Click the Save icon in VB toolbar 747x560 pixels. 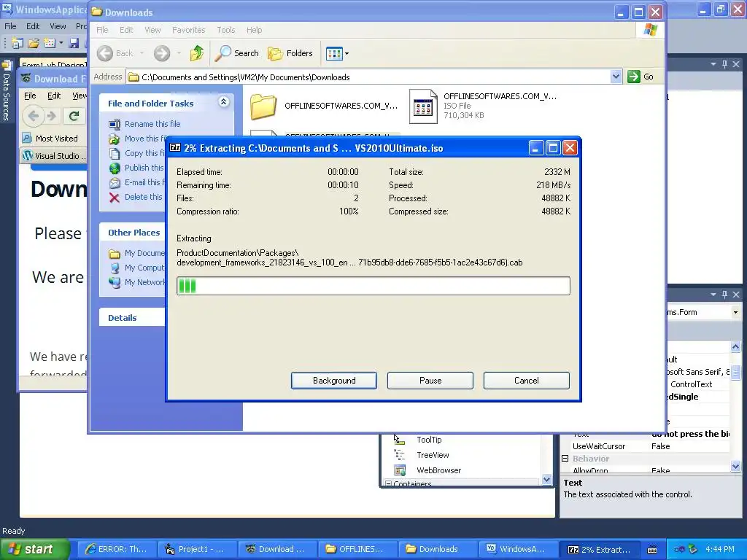[74, 43]
